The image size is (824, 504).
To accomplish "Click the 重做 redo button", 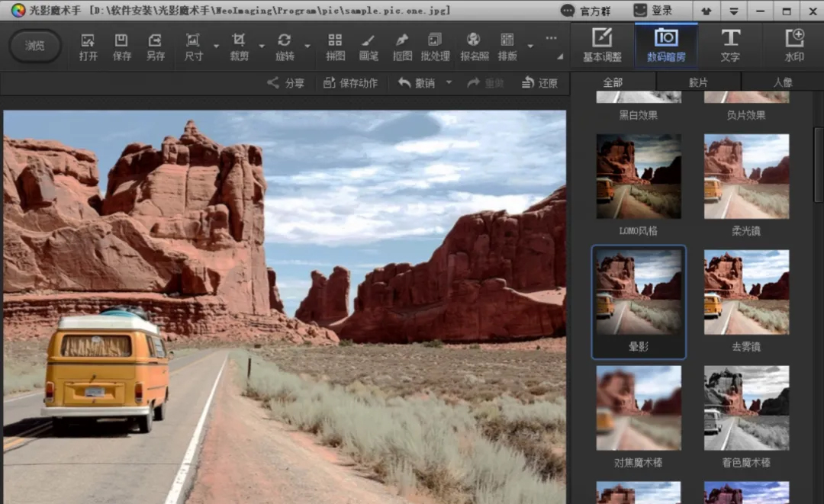I will pyautogui.click(x=485, y=83).
